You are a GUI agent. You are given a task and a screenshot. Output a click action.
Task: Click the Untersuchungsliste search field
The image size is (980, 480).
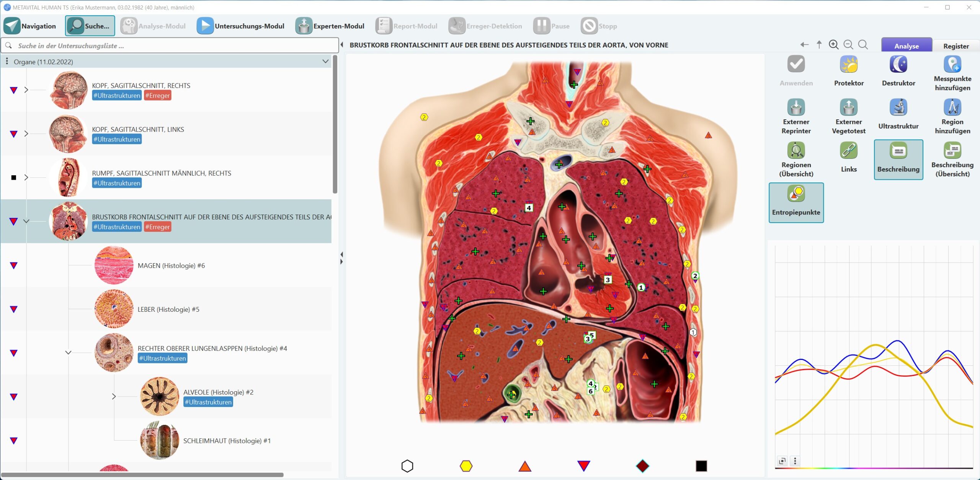pyautogui.click(x=170, y=46)
